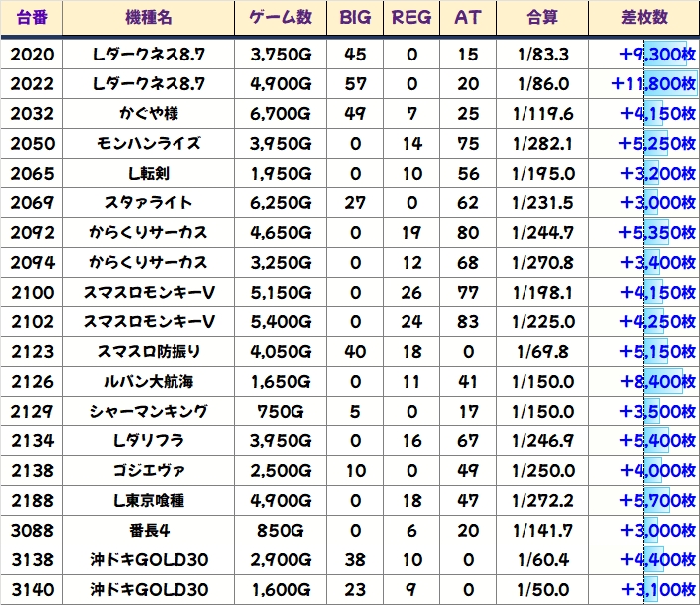Click the 1/86.0 combined probability
Image resolution: width=700 pixels, height=605 pixels.
click(x=543, y=84)
